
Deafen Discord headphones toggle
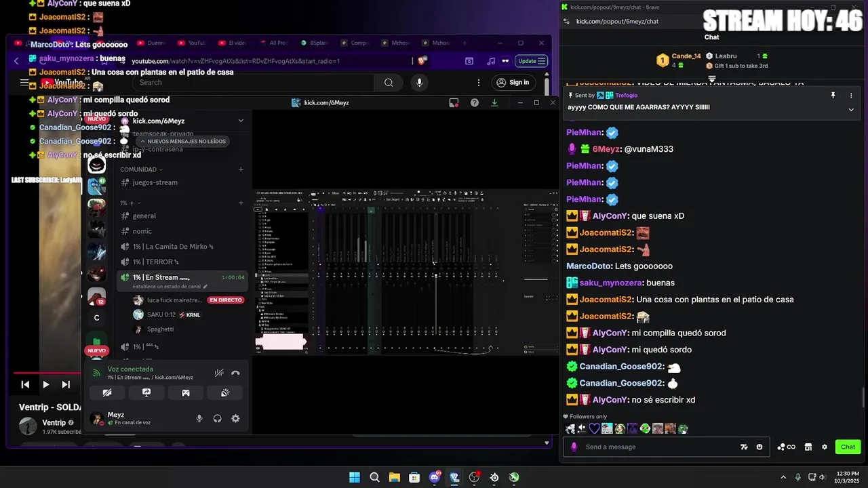click(x=218, y=419)
